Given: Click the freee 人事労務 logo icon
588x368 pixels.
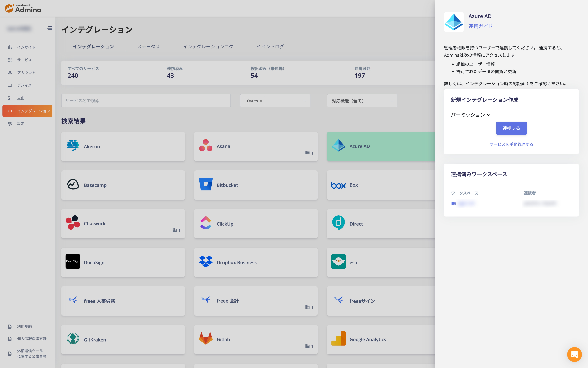Looking at the screenshot, I should click(73, 300).
